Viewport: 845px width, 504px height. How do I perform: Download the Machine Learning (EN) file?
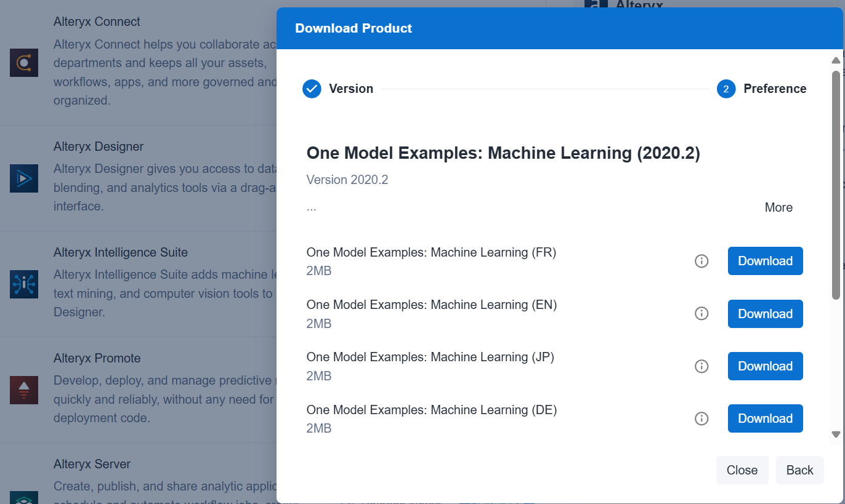[x=765, y=314]
